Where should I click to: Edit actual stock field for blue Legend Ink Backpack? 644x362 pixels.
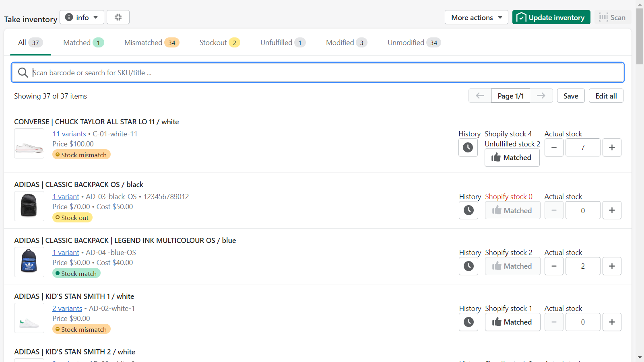pyautogui.click(x=583, y=266)
